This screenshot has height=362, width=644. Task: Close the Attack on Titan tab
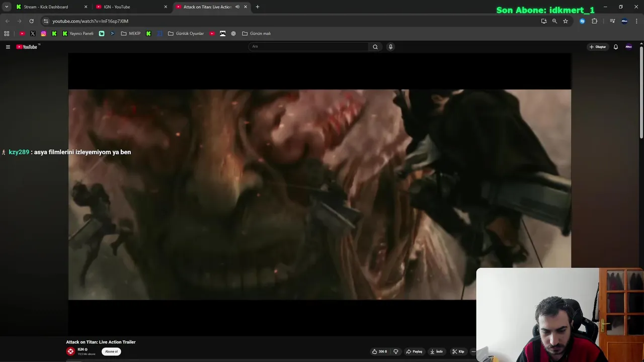pyautogui.click(x=246, y=7)
